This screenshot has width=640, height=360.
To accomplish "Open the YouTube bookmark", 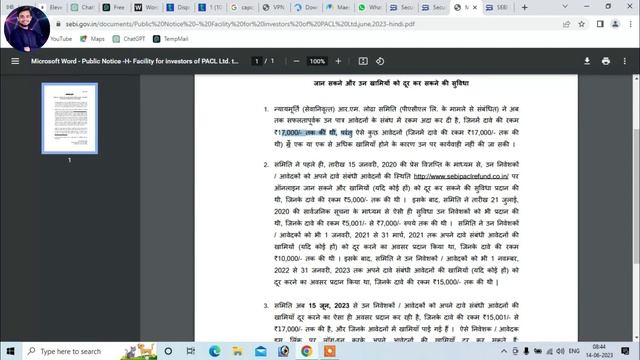I will tap(61, 39).
